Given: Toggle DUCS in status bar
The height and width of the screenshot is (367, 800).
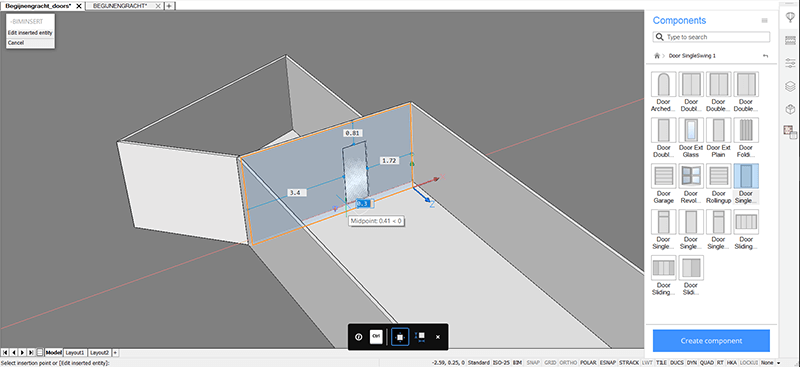Looking at the screenshot, I should [677, 362].
